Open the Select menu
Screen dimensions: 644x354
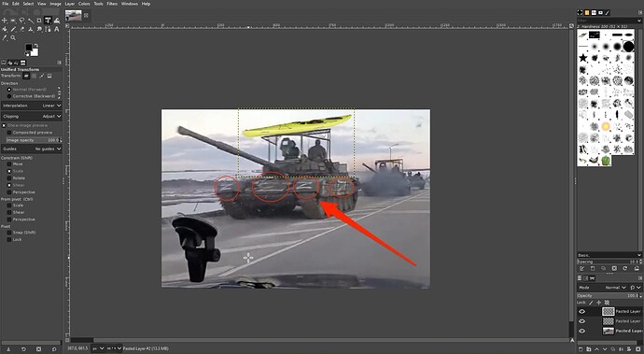(28, 4)
